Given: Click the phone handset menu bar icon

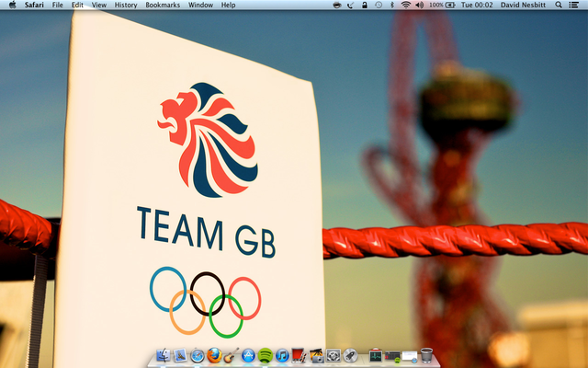Looking at the screenshot, I should pos(351,5).
